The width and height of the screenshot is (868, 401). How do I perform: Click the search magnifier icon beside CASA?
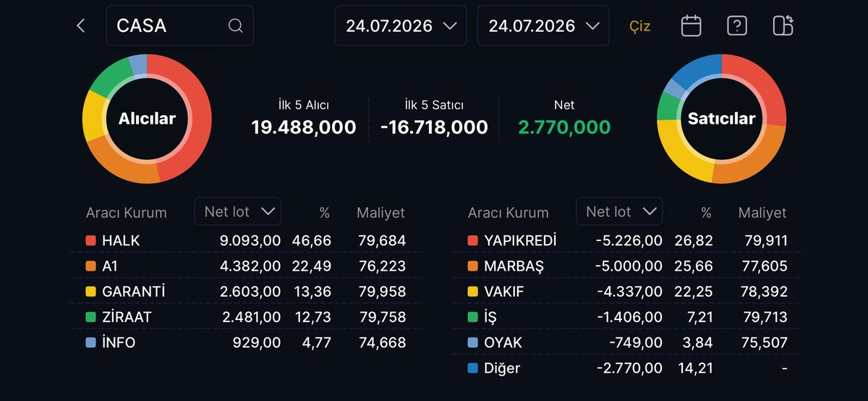point(236,26)
